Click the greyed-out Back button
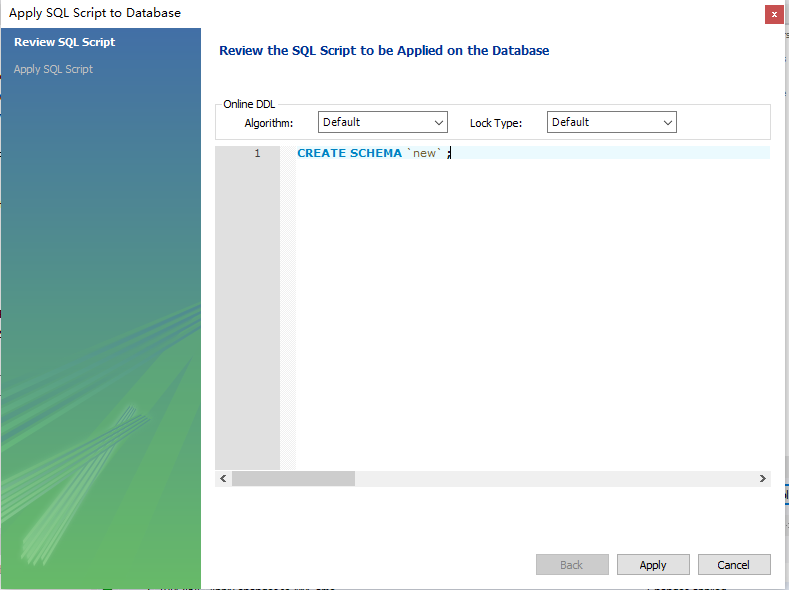Viewport: 789px width, 590px height. (572, 565)
